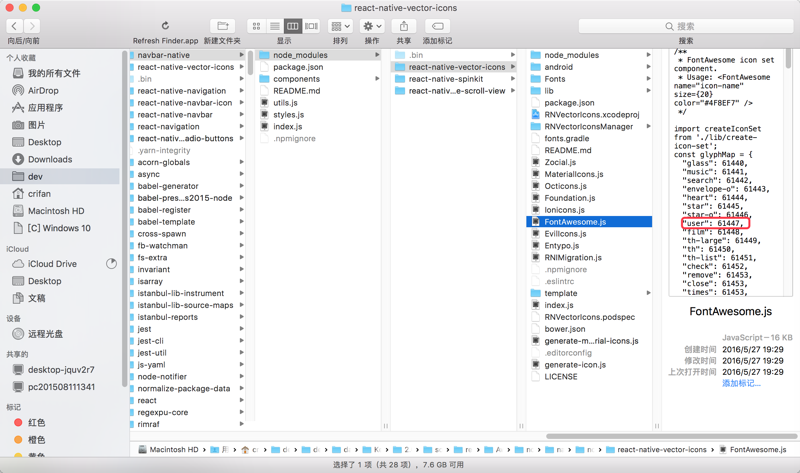
Task: Select the dev folder in sidebar
Action: point(61,177)
